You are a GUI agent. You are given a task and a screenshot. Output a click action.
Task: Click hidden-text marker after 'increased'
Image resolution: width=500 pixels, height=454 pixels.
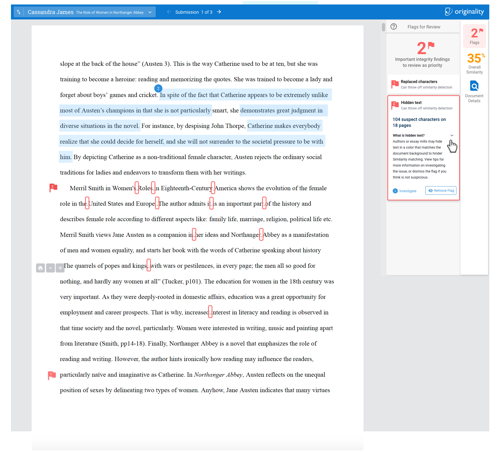pos(210,312)
